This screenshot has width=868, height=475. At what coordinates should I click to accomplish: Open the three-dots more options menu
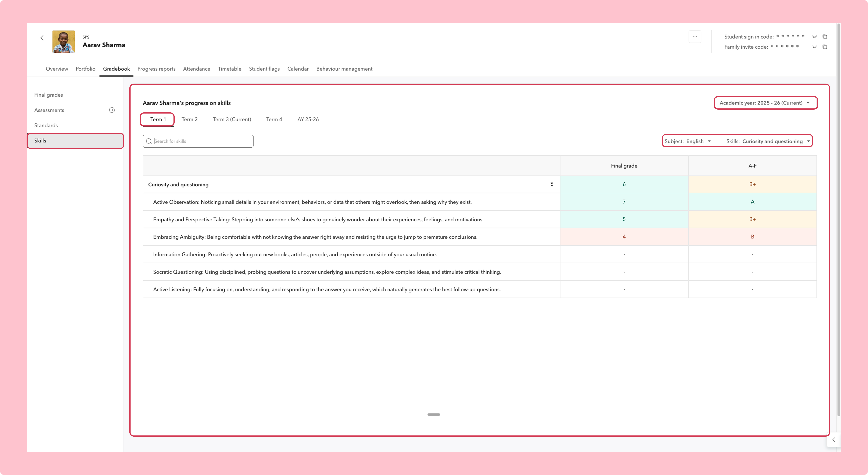(695, 37)
